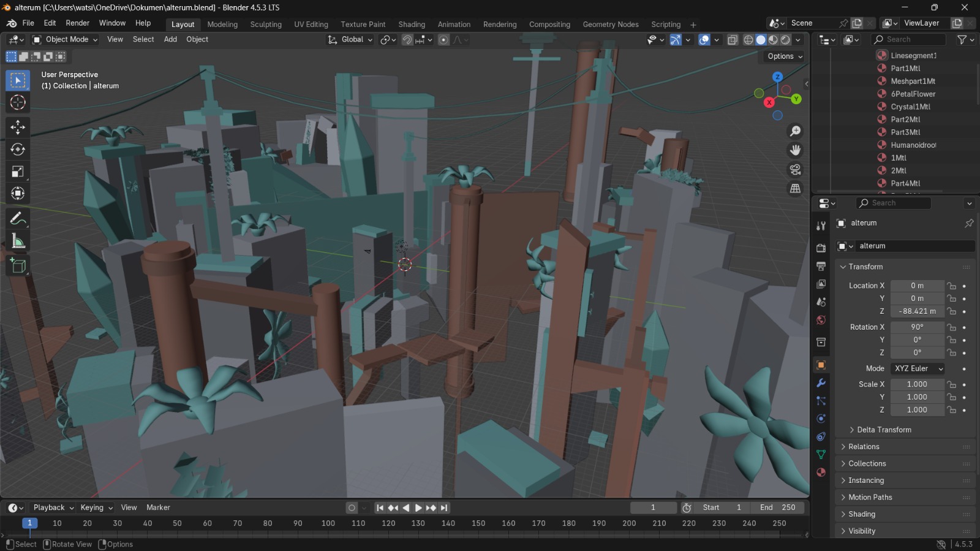The width and height of the screenshot is (980, 551).
Task: Open the XYZ Euler rotation mode dropdown
Action: (x=918, y=368)
